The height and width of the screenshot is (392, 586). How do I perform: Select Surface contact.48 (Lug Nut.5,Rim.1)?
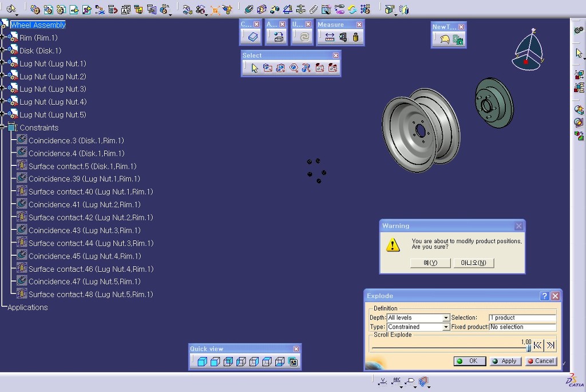pos(90,295)
